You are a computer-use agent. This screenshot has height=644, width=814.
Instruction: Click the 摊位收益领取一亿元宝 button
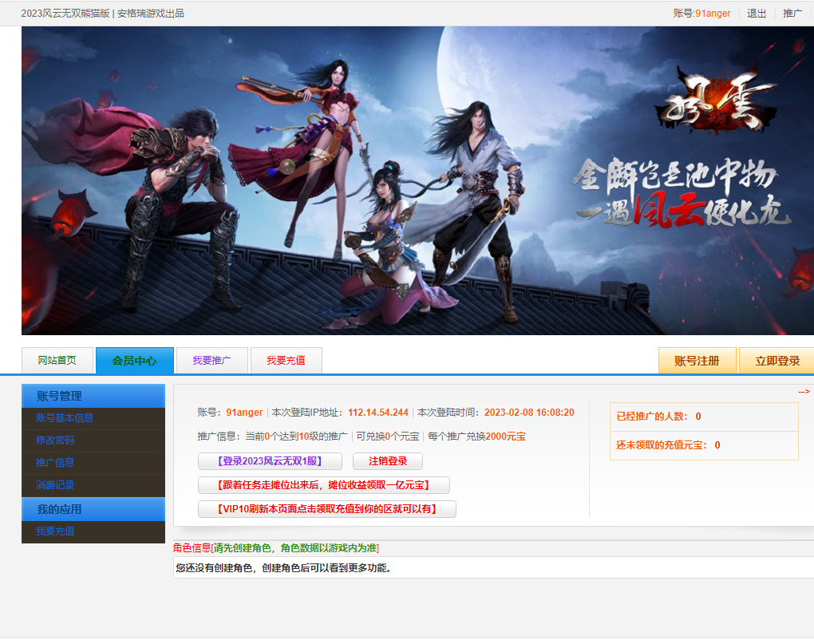pos(324,485)
